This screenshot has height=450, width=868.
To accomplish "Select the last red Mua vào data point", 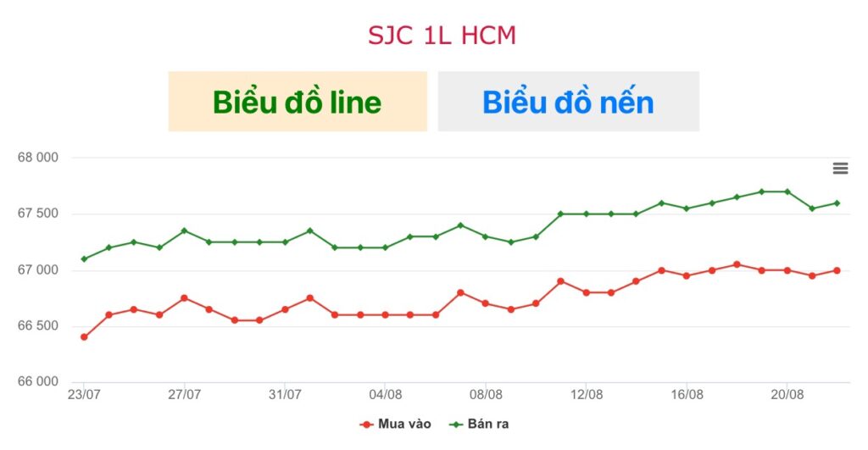I will click(x=837, y=270).
